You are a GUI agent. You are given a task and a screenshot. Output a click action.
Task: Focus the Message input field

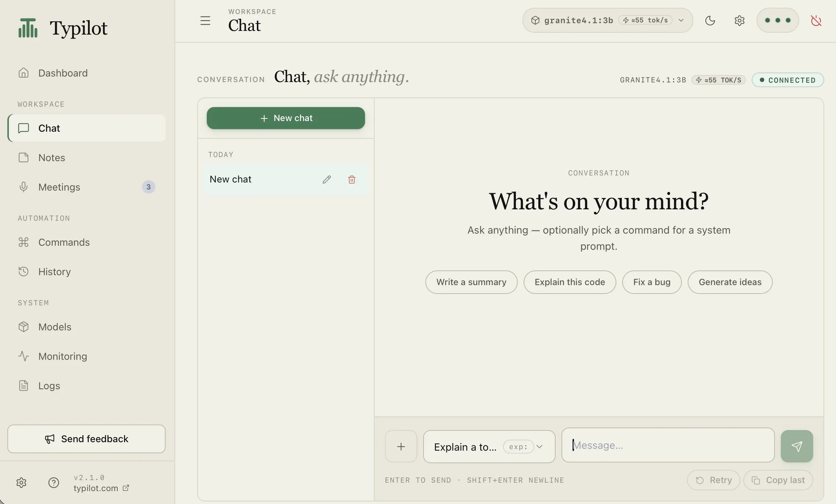pyautogui.click(x=668, y=445)
